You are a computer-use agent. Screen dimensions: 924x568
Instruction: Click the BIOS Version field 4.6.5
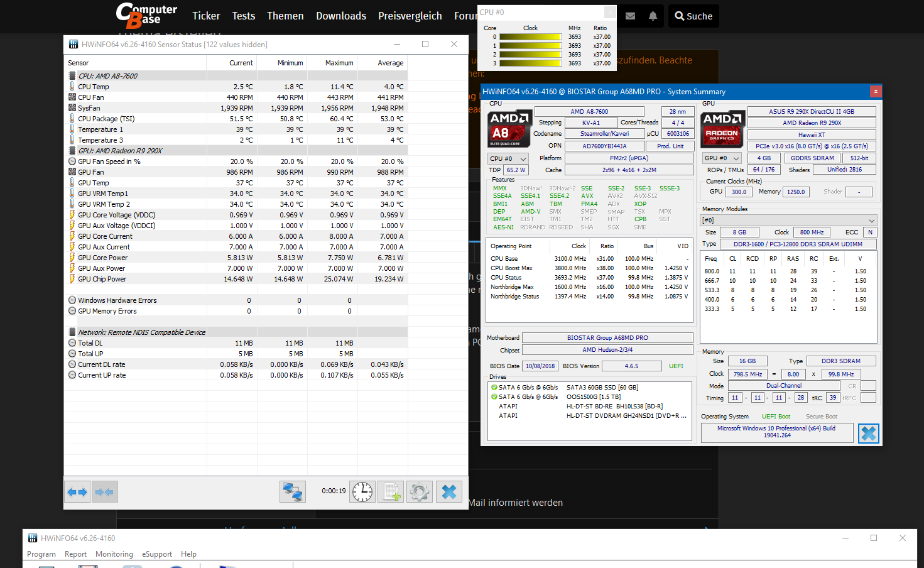[631, 366]
